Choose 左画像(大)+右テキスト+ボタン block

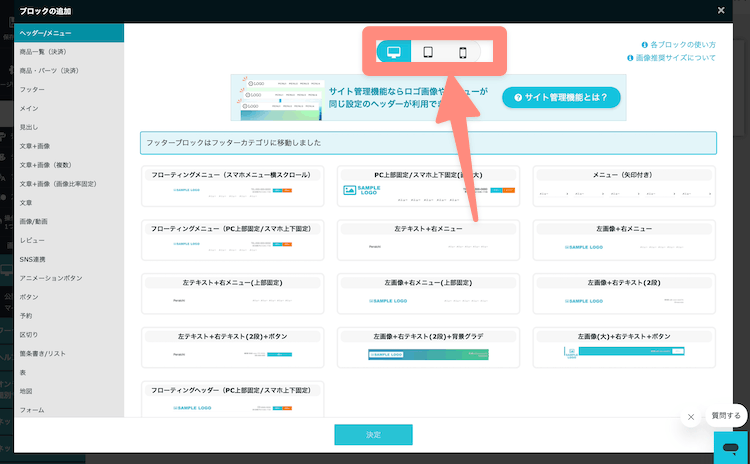624,348
